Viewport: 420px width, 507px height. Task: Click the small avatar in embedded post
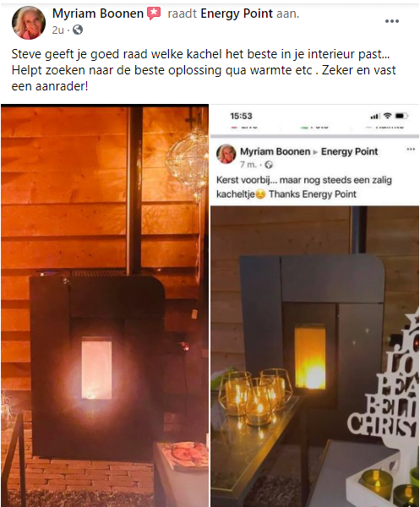click(x=226, y=154)
